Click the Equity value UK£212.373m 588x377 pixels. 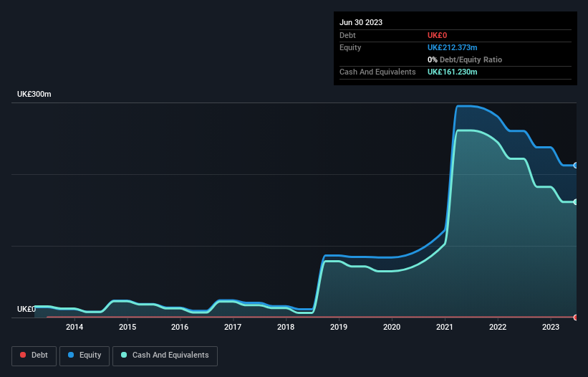tap(452, 47)
